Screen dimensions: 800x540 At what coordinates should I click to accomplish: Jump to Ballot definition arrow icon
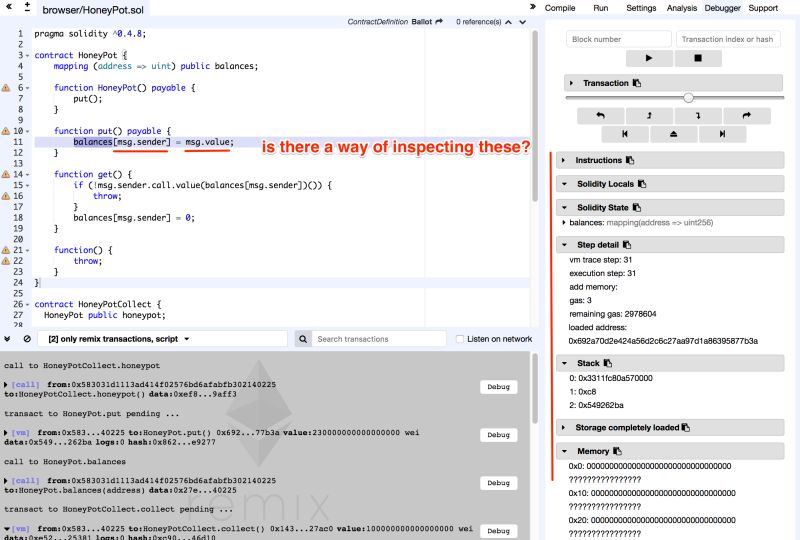439,21
